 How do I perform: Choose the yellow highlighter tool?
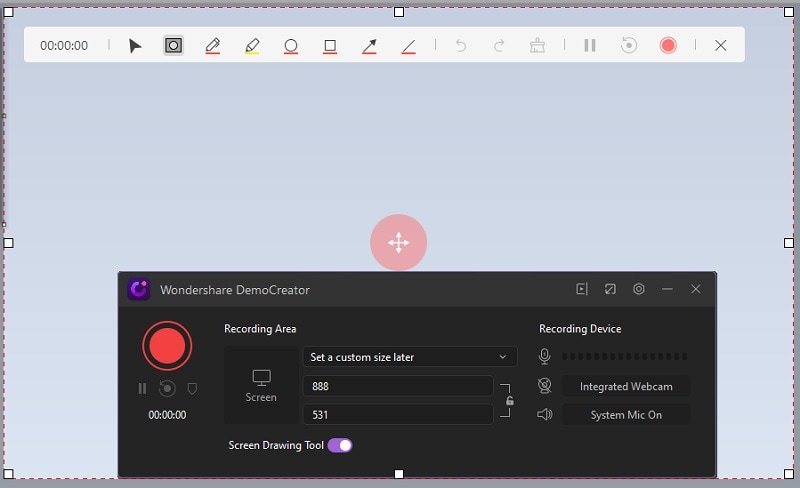pos(252,46)
